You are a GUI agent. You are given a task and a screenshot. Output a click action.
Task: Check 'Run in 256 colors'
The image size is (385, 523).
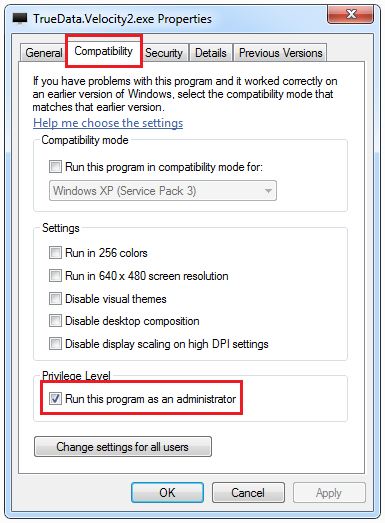[x=55, y=252]
